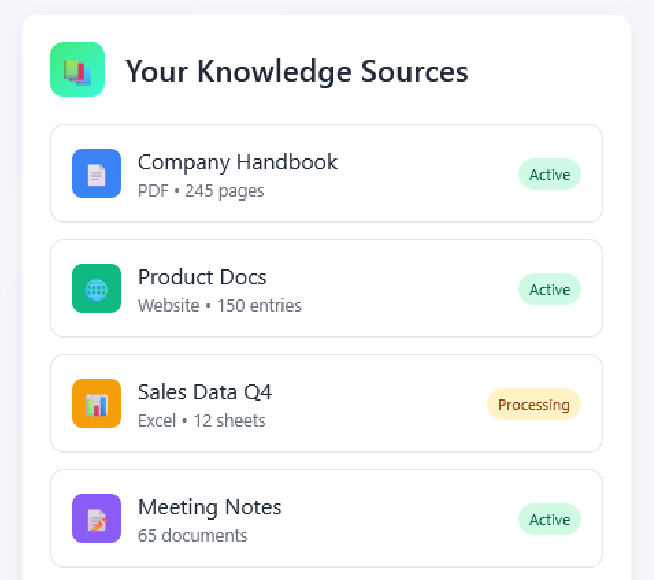Screen dimensions: 654x580
Task: Click Meeting Notes' Active status badge
Action: click(549, 520)
